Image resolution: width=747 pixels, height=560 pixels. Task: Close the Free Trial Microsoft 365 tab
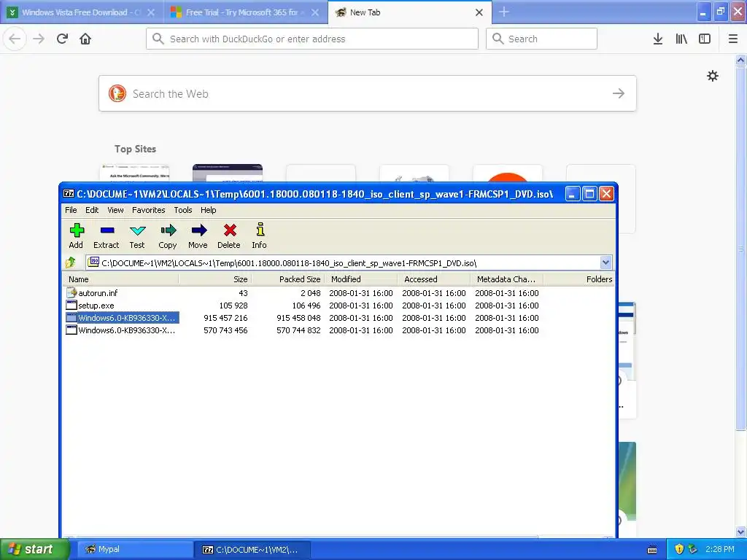click(315, 12)
